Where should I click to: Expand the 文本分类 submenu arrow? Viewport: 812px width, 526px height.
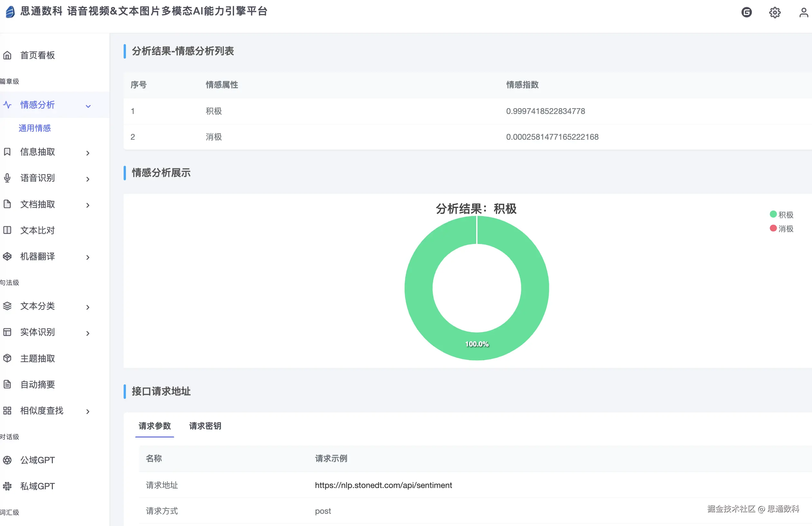point(88,307)
